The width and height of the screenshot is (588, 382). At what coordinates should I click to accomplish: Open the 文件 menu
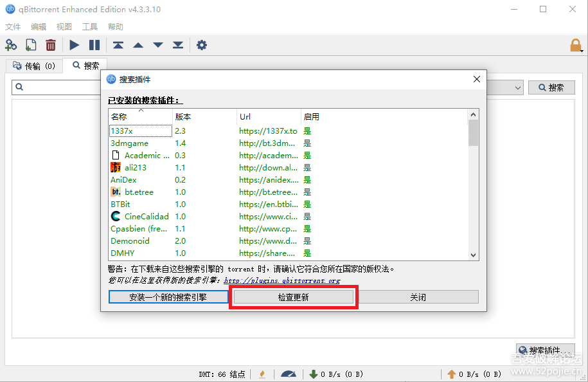[13, 26]
